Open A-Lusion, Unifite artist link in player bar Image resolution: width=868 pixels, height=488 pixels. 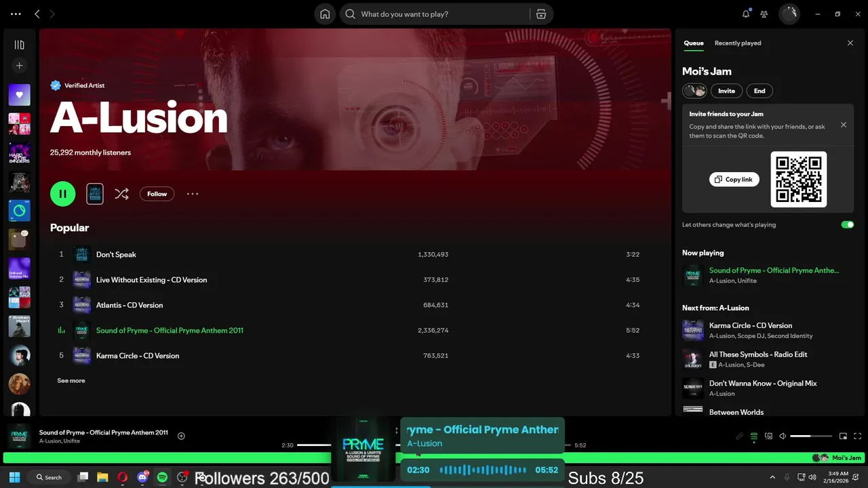[x=60, y=441]
